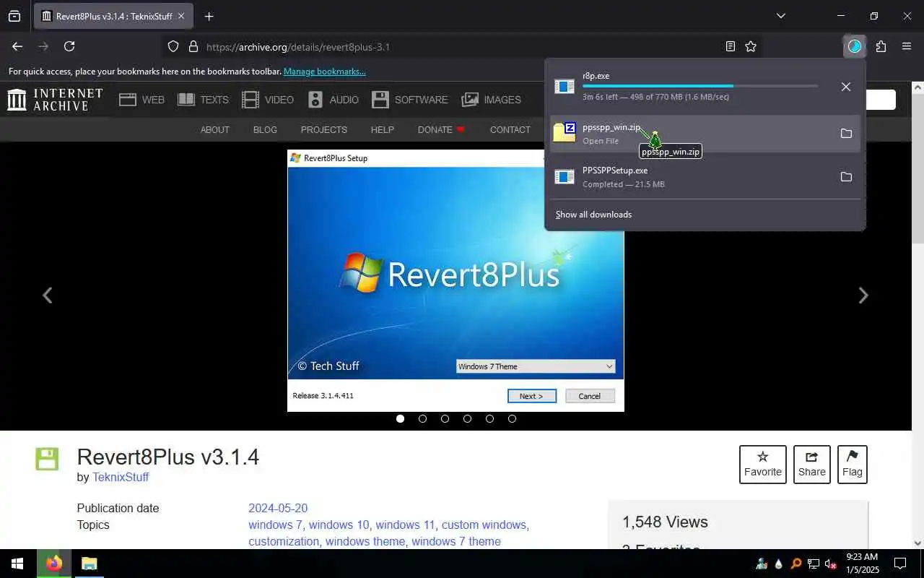Open the Firefox View icon in the tab bar
Screen dimensions: 924x578
click(14, 16)
